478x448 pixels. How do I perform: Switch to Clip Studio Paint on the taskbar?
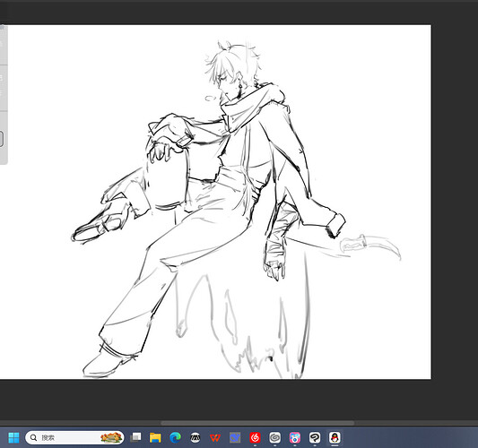[315, 437]
